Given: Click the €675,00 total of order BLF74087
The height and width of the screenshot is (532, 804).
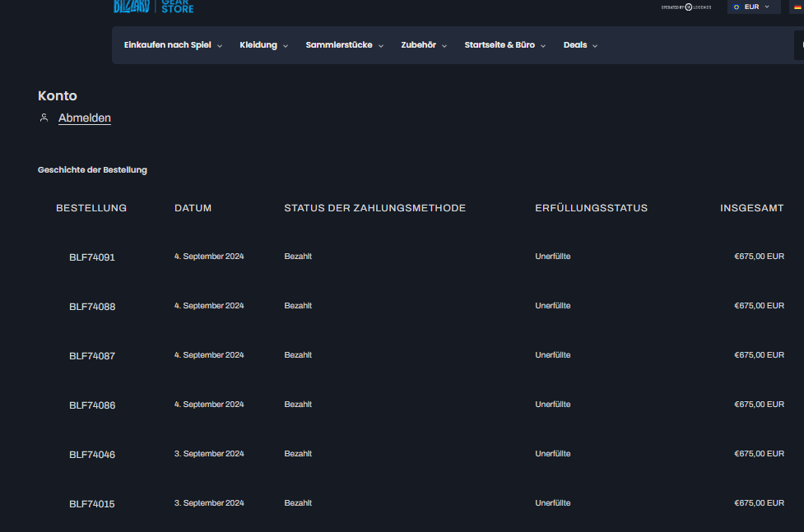Looking at the screenshot, I should coord(760,354).
